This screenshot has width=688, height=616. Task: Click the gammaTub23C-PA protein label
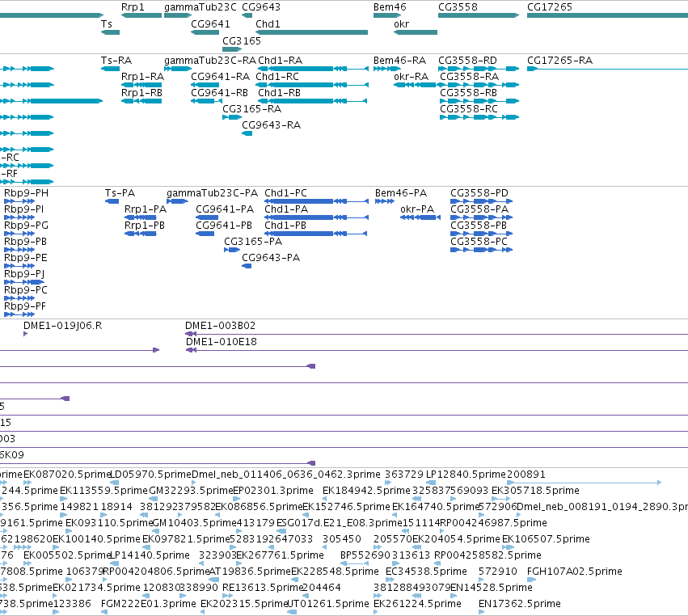pyautogui.click(x=212, y=193)
